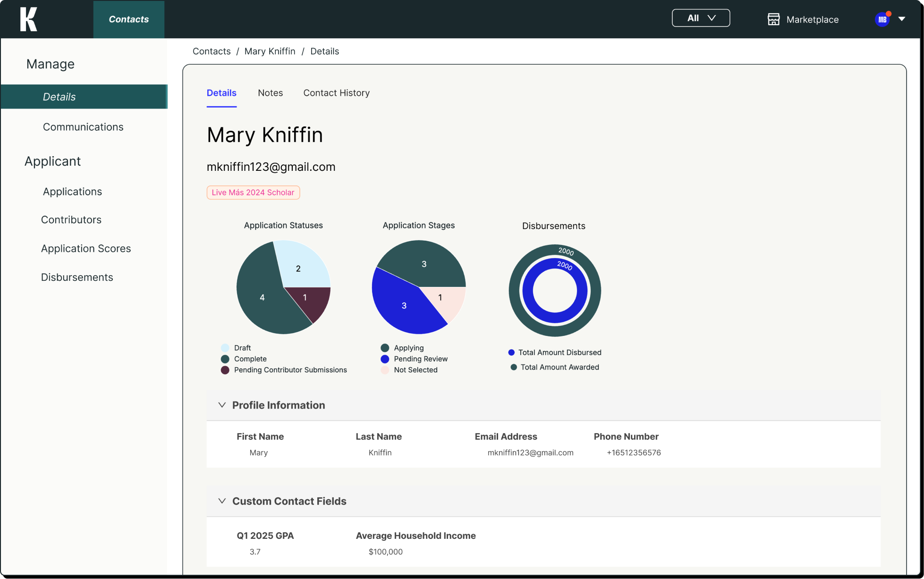Open the account menu caret arrow

(902, 19)
